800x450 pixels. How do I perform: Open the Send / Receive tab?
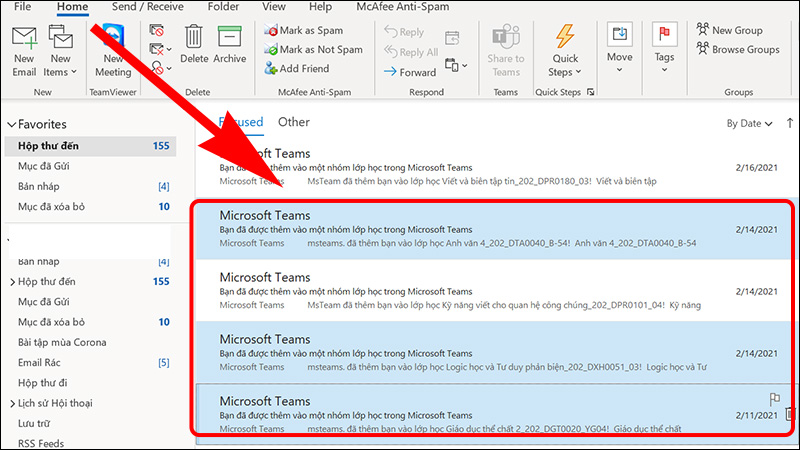coord(147,7)
